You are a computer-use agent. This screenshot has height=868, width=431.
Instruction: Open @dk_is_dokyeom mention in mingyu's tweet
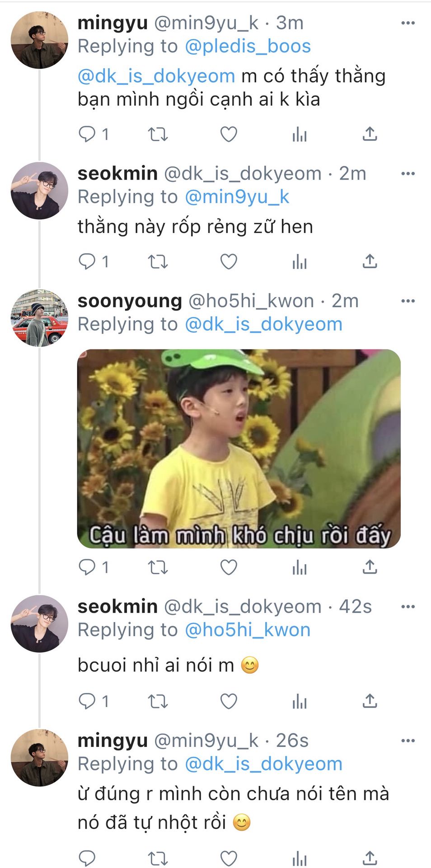point(156,76)
